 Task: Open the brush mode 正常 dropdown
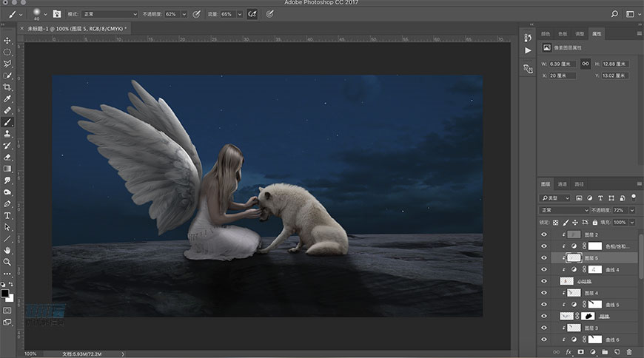pos(110,14)
